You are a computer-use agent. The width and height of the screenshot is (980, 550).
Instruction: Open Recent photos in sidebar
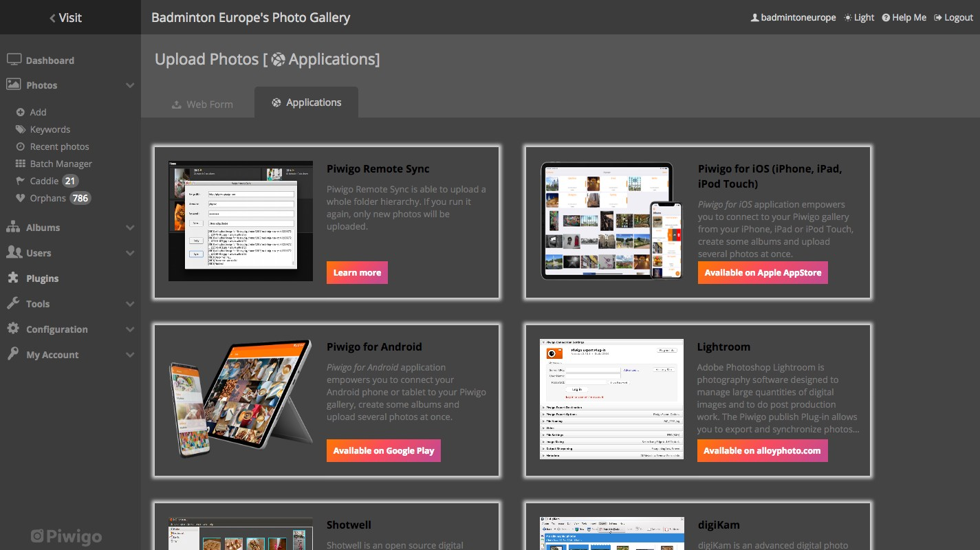(x=59, y=146)
